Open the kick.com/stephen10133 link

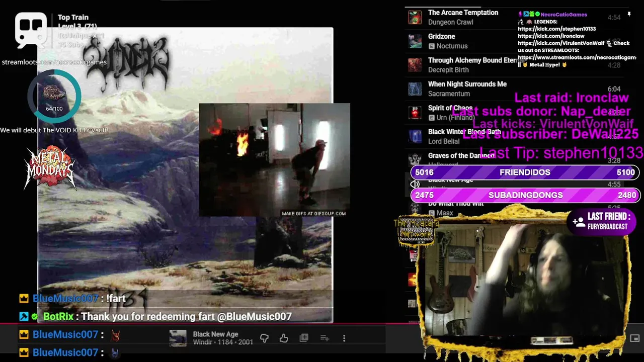[x=556, y=29]
